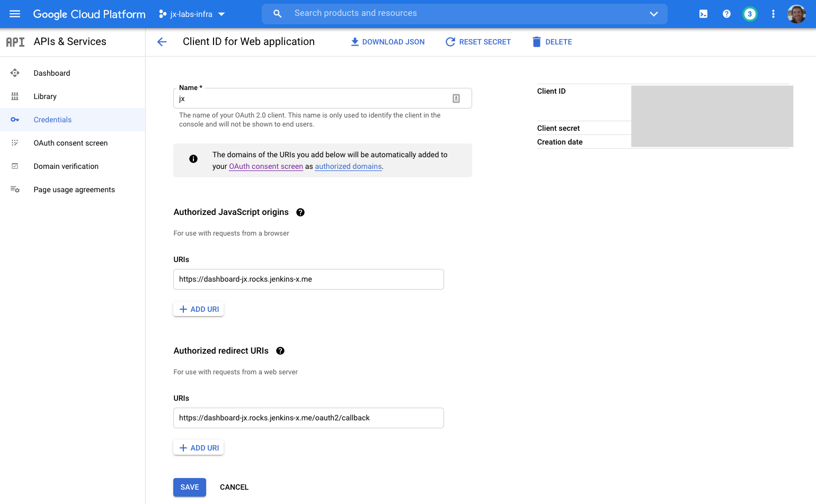The width and height of the screenshot is (816, 504).
Task: Click the trash can delete icon
Action: coord(537,42)
